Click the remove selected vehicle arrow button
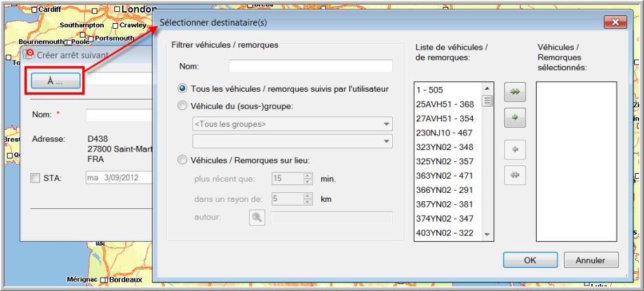This screenshot has width=644, height=291. pos(515,149)
